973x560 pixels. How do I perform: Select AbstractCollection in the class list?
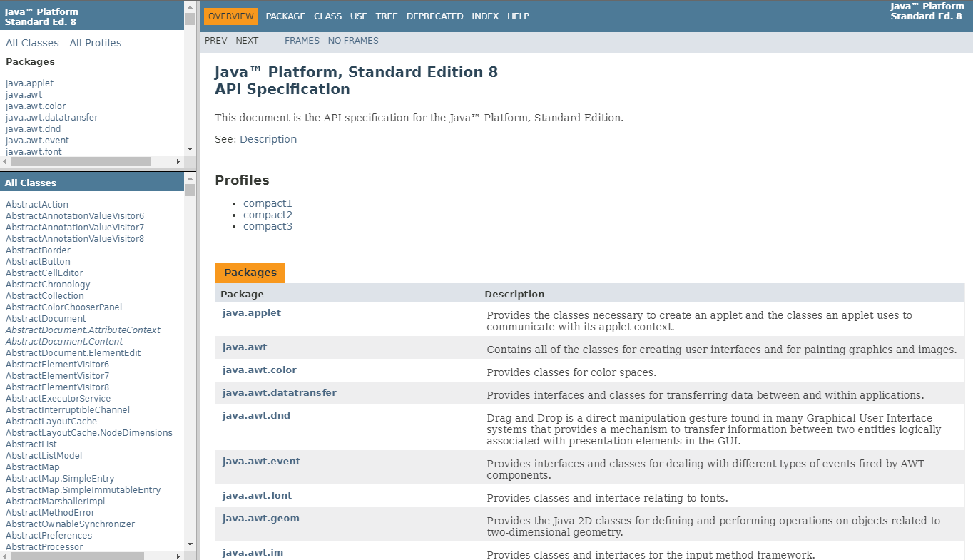[x=45, y=296]
